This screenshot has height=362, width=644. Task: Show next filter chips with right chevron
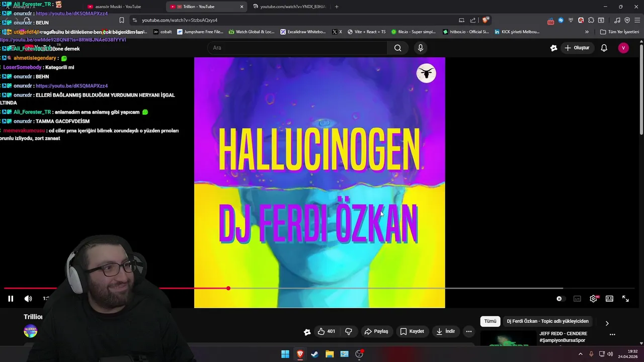[x=607, y=323]
